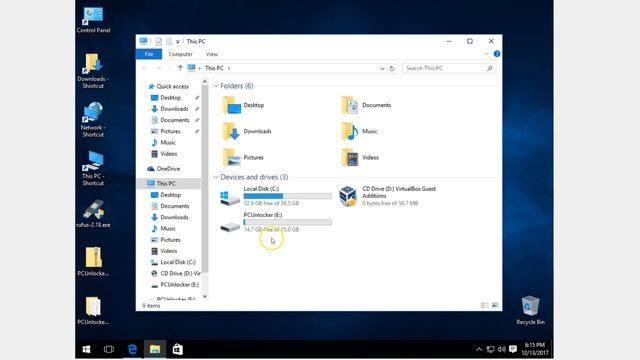This screenshot has width=640, height=360.
Task: Select Local Disk (C:) drive
Action: [x=276, y=196]
